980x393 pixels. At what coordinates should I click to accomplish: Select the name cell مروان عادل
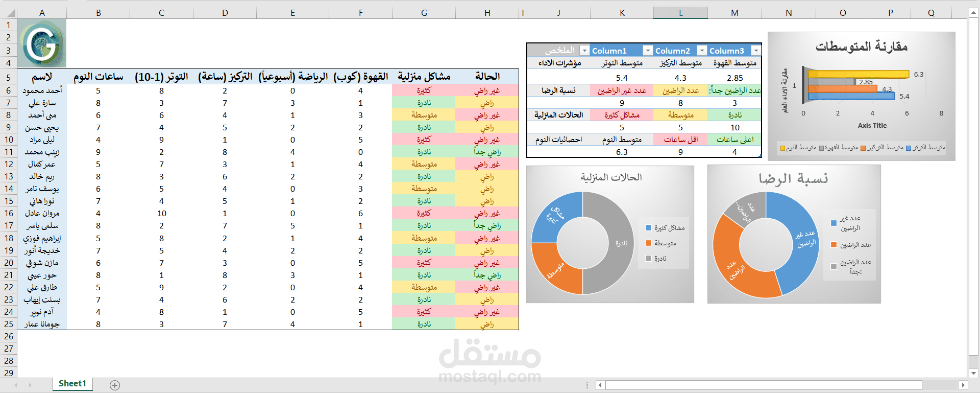42,213
